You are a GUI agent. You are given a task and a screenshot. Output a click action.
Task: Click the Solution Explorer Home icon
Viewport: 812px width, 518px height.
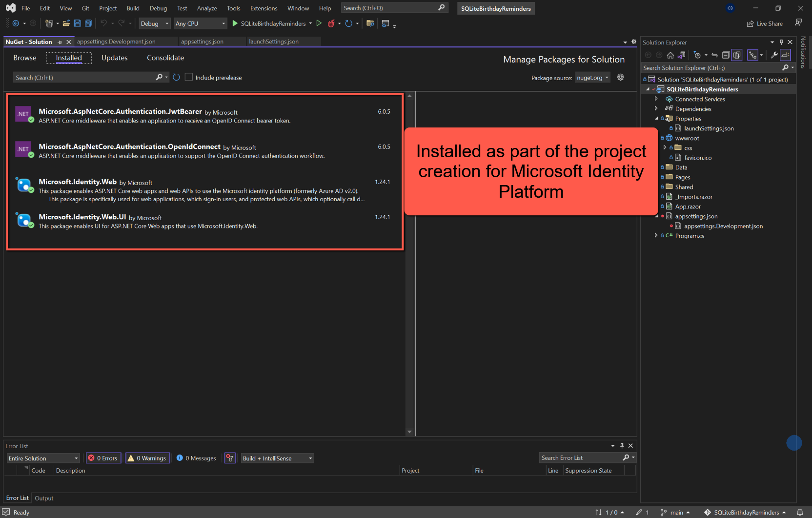click(670, 55)
